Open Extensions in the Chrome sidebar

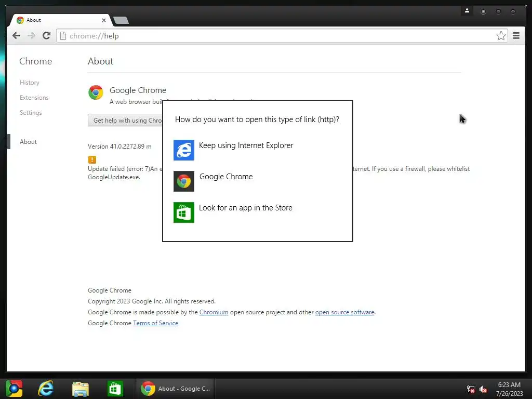(x=34, y=97)
